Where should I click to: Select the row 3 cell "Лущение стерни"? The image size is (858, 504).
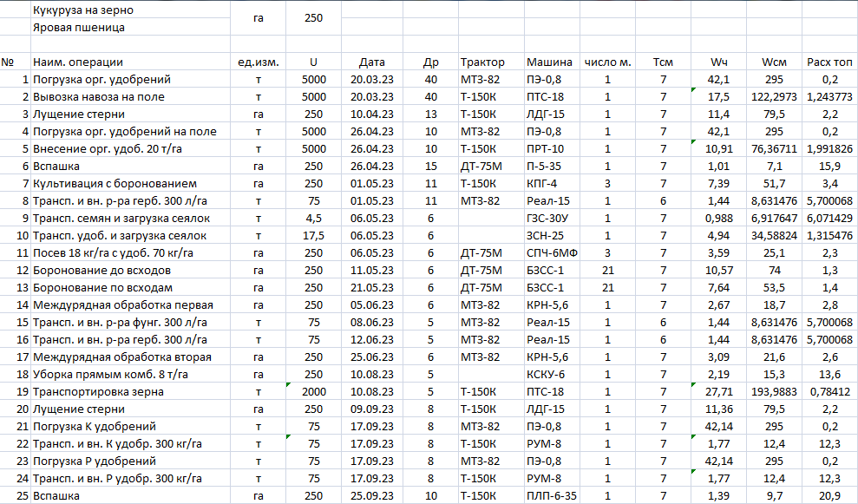130,115
